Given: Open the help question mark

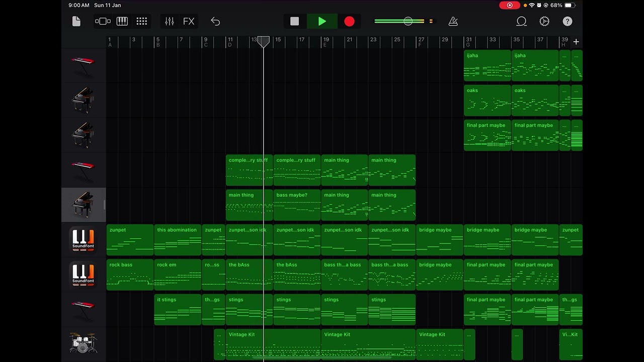Looking at the screenshot, I should coord(568,21).
